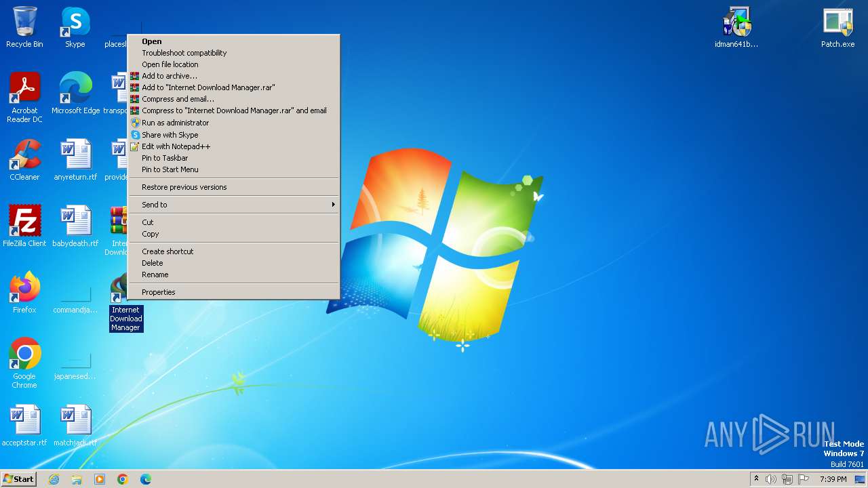Open Action Center flag icon
The image size is (868, 488).
[804, 479]
